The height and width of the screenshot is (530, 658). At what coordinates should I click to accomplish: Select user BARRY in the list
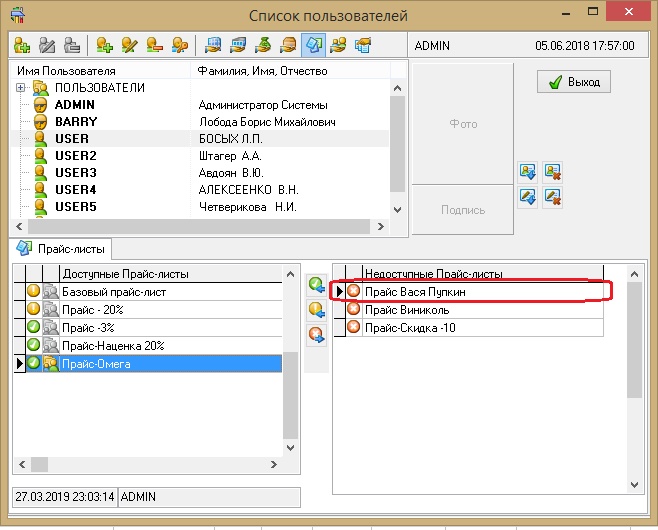coord(76,122)
